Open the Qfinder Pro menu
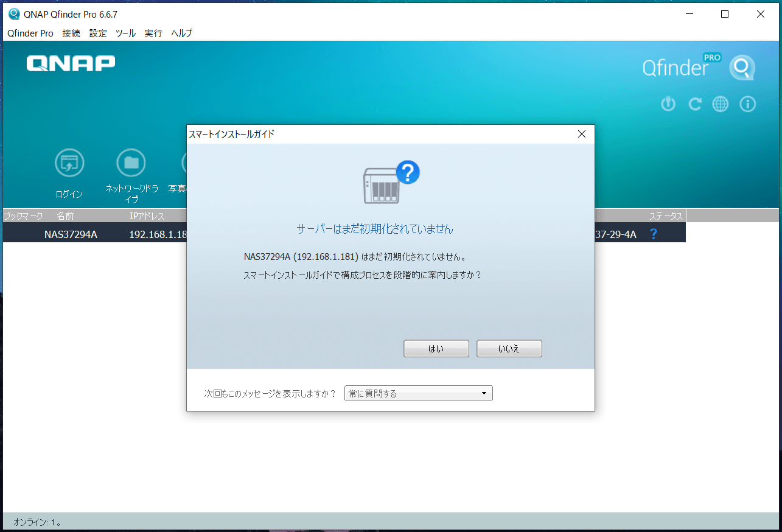782x532 pixels. point(30,33)
